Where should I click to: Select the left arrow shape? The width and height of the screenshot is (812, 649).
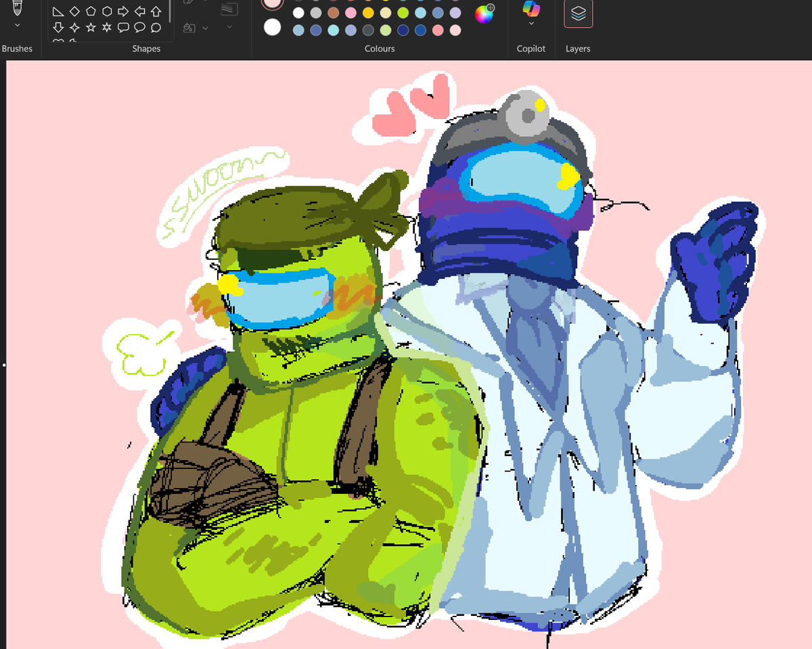coord(139,12)
